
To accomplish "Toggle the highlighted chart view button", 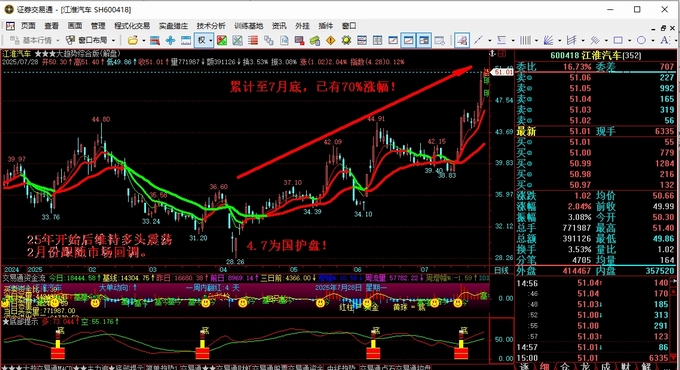I will point(409,40).
